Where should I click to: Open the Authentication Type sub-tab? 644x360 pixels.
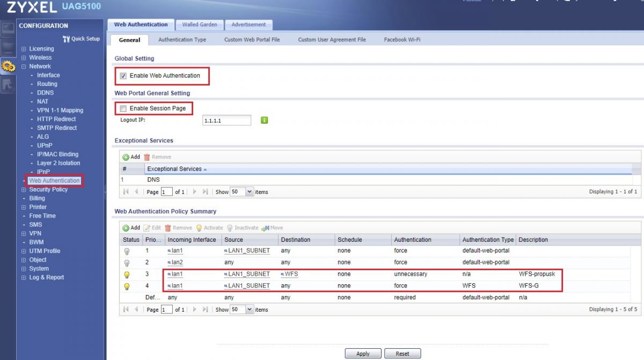[182, 40]
